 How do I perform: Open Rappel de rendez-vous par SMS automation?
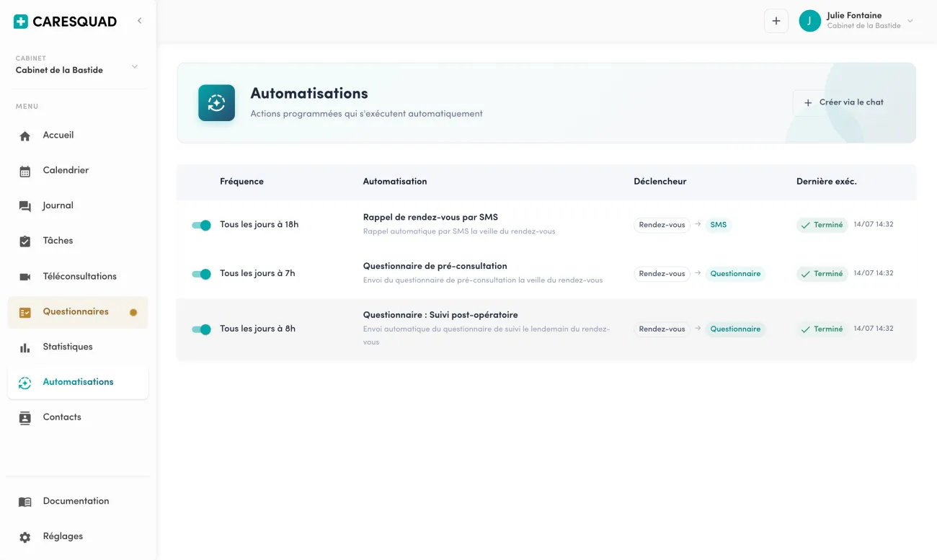pyautogui.click(x=430, y=217)
